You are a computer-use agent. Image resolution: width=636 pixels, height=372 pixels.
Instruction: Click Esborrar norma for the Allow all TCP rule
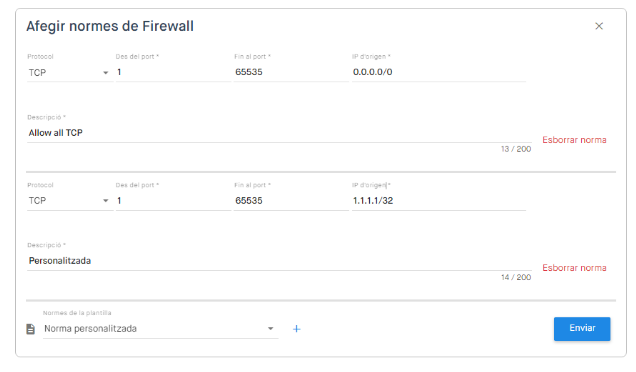pos(574,140)
